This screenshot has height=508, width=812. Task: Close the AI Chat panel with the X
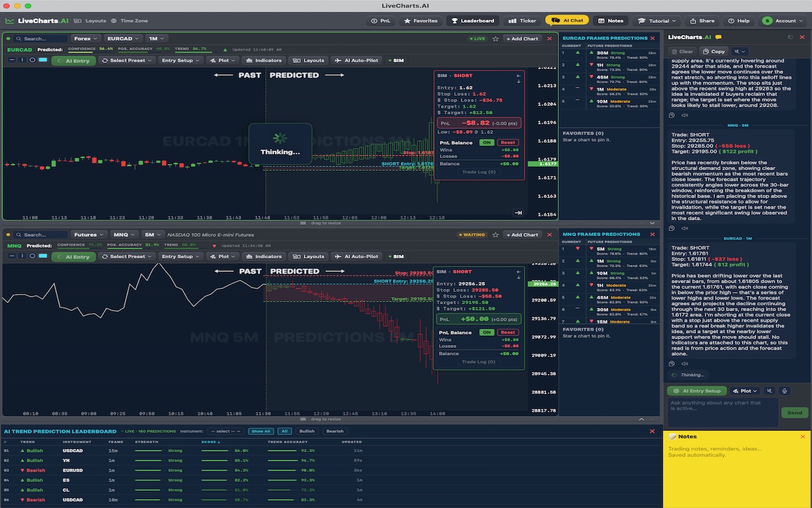point(802,37)
